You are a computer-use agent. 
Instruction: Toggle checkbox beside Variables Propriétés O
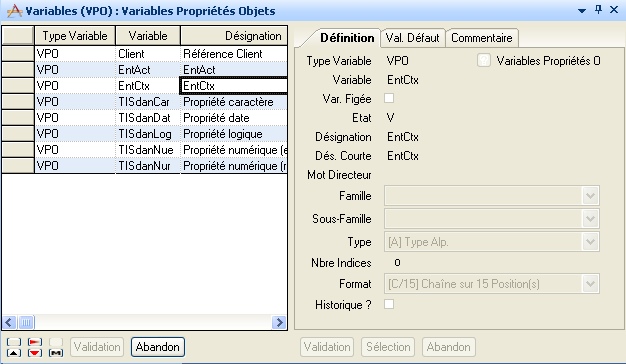483,61
